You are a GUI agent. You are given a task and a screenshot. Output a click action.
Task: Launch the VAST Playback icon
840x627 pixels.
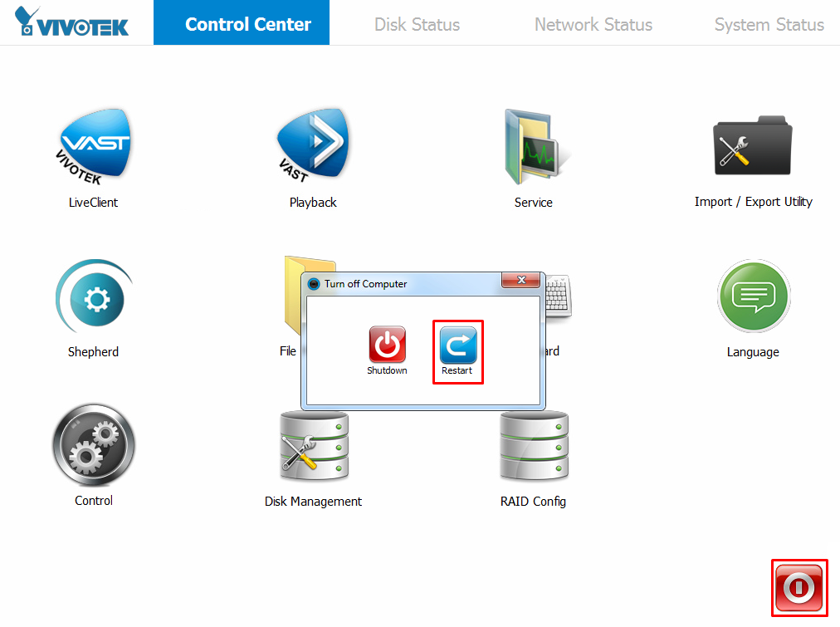tap(314, 145)
